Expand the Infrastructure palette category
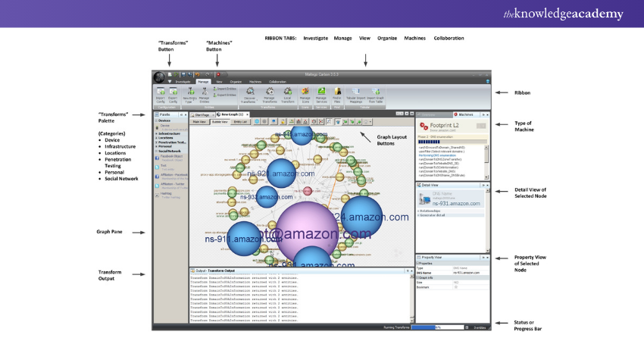Viewport: 644px width, 341px height. point(156,133)
